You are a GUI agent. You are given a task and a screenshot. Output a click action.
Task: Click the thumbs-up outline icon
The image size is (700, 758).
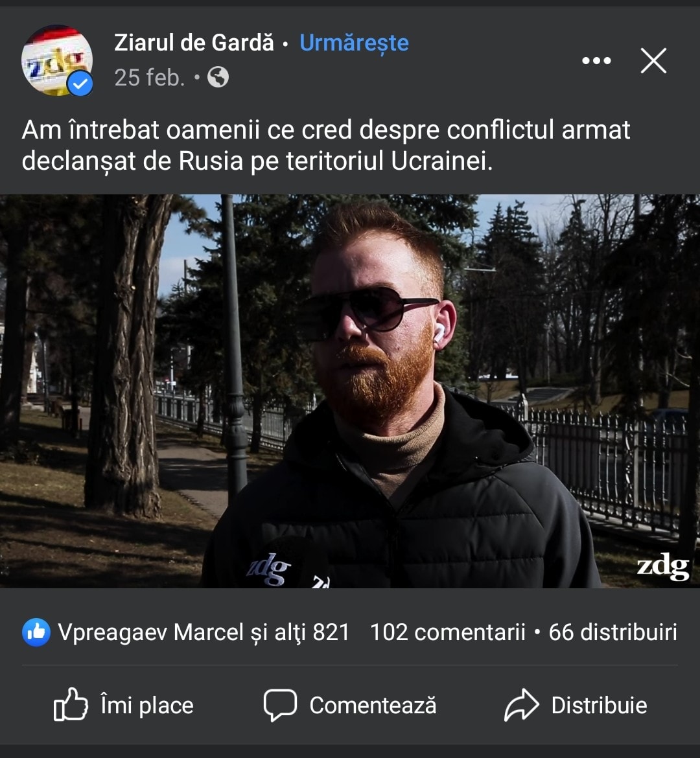[71, 705]
